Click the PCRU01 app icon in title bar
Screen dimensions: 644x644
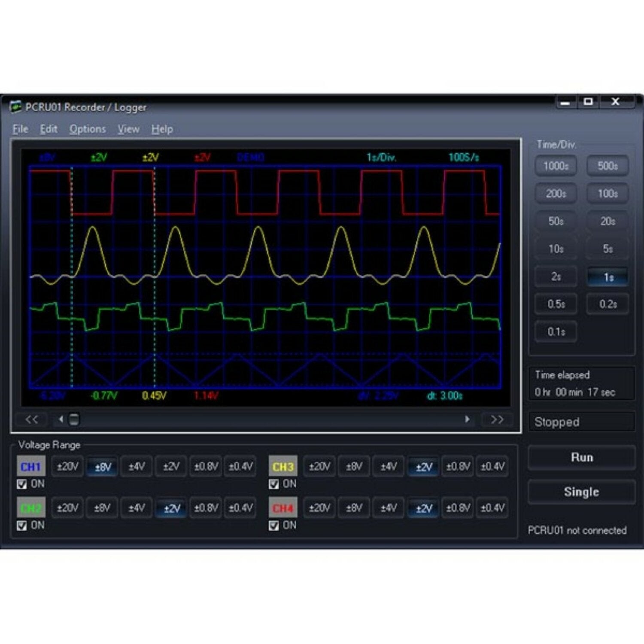pyautogui.click(x=15, y=107)
